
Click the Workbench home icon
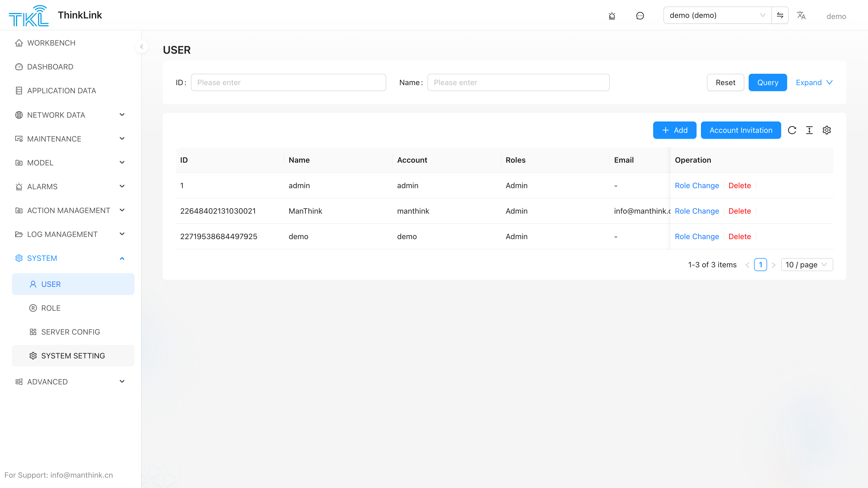coord(19,43)
